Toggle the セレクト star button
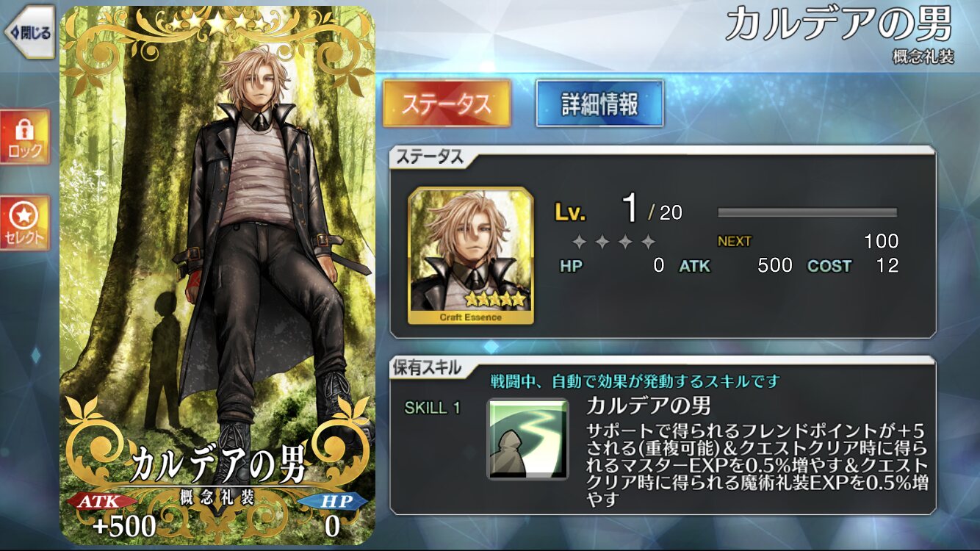This screenshot has width=980, height=551. point(25,223)
